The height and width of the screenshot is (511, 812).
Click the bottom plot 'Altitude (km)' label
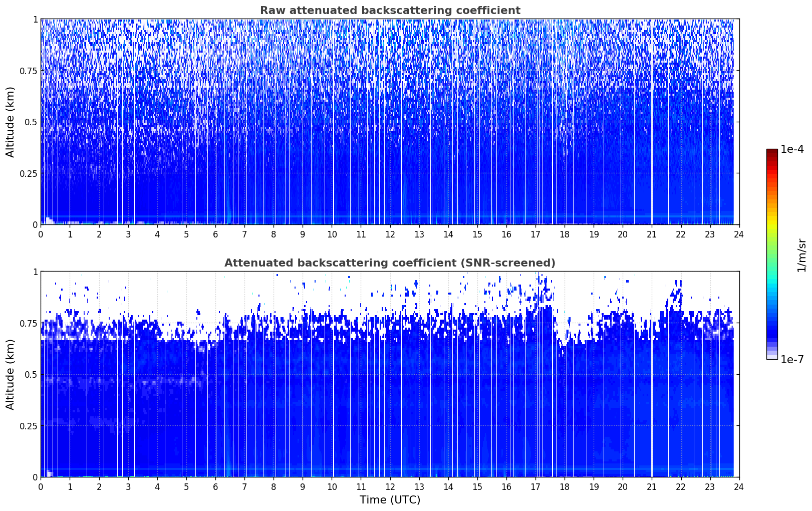tap(11, 374)
